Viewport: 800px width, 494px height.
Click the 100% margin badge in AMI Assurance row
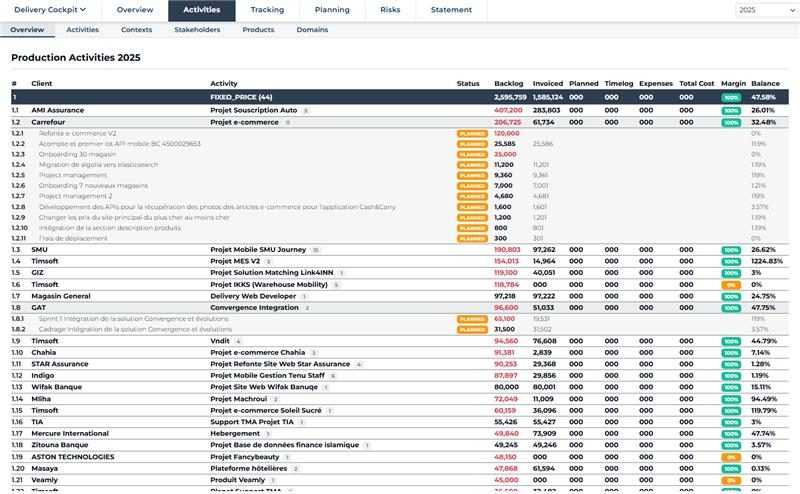(731, 111)
